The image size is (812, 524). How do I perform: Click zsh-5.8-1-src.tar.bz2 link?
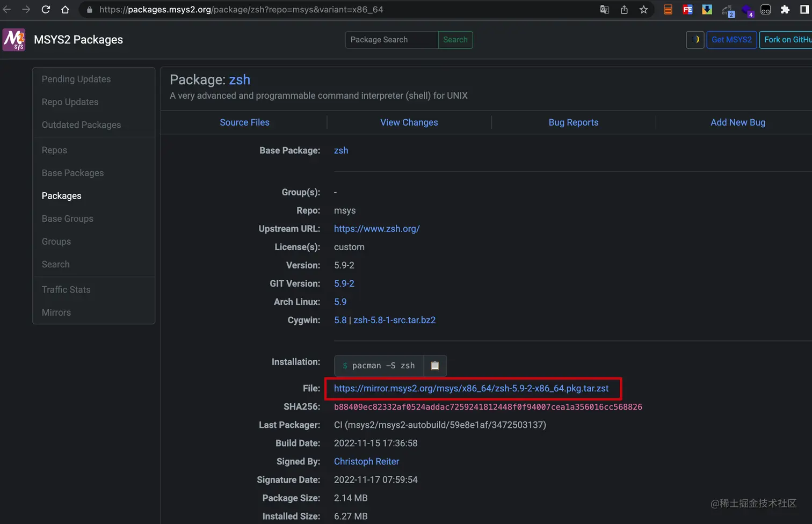click(394, 320)
